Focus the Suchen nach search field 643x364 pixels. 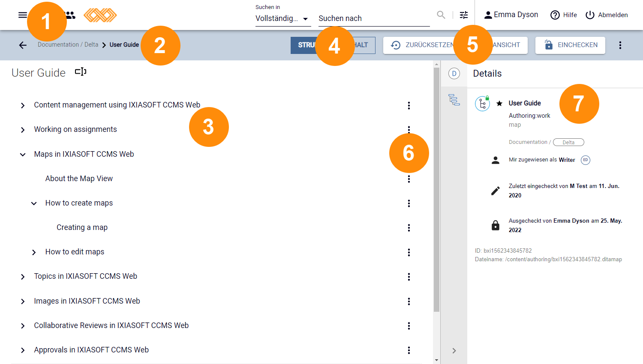tap(374, 18)
